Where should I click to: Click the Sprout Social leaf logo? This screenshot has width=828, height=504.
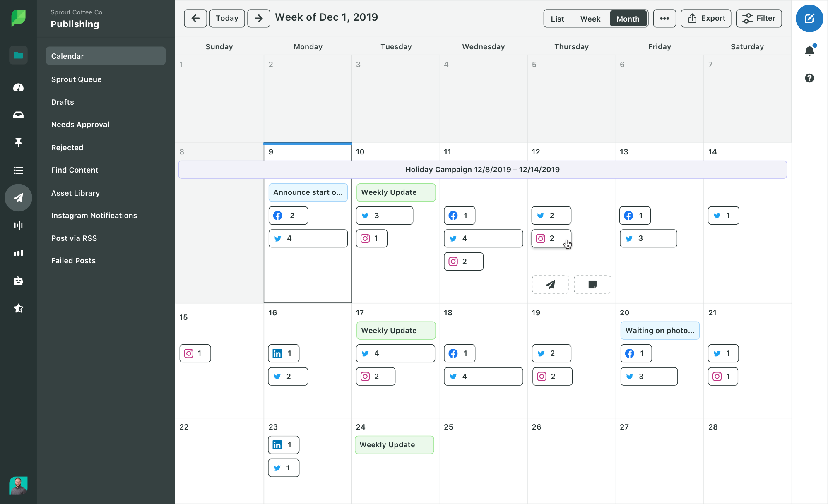[18, 18]
